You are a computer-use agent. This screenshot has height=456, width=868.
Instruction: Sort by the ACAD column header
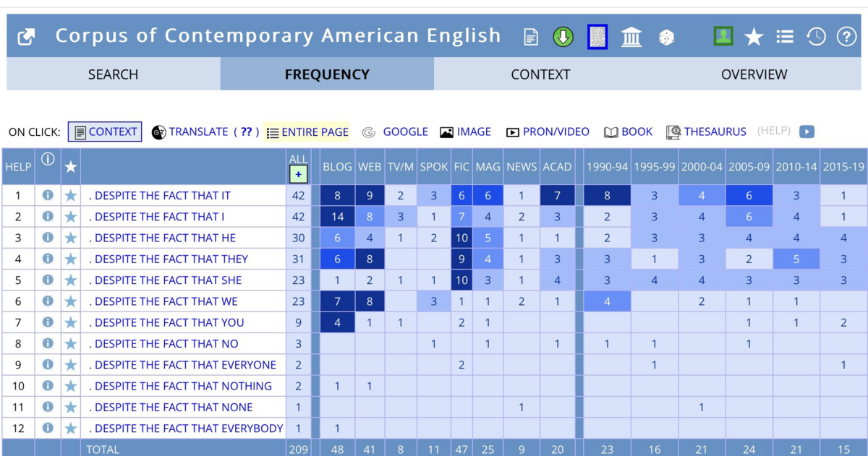click(557, 167)
